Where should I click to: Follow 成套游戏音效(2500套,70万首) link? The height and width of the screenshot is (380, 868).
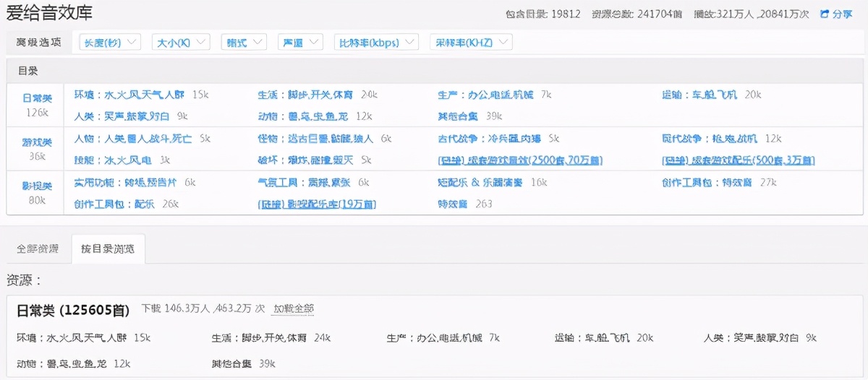[520, 160]
